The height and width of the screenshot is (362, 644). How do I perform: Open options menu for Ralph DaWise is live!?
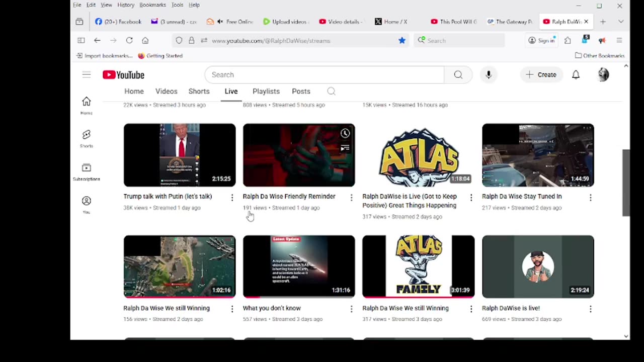590,309
